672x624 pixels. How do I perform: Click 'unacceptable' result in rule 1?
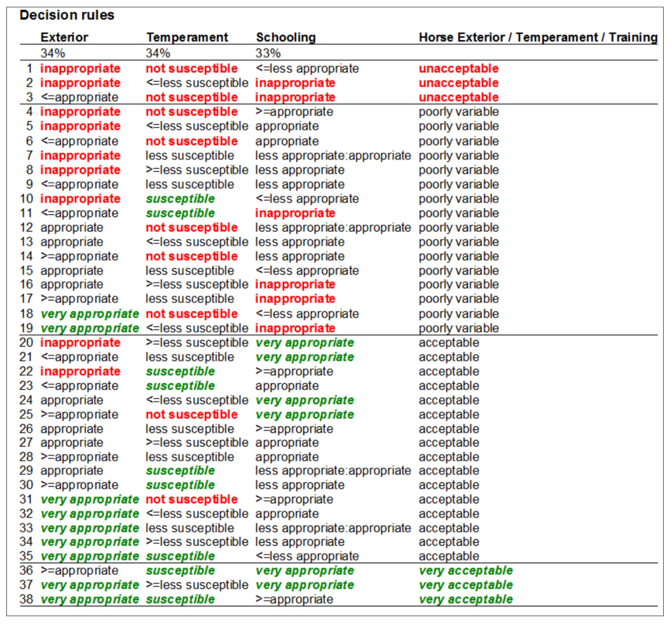(x=459, y=69)
